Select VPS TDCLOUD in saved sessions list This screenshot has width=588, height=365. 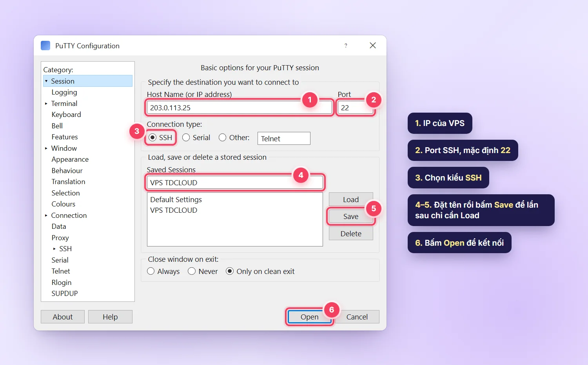coord(174,210)
